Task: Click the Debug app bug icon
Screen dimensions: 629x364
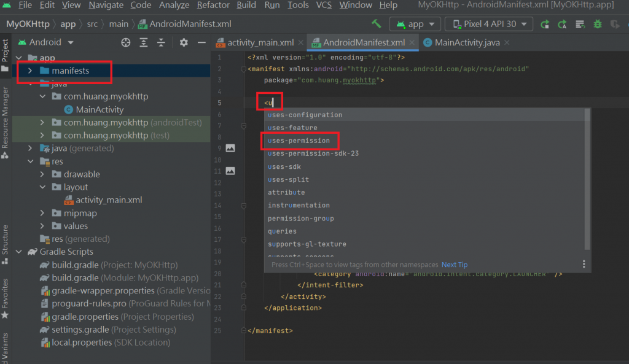Action: pyautogui.click(x=598, y=24)
